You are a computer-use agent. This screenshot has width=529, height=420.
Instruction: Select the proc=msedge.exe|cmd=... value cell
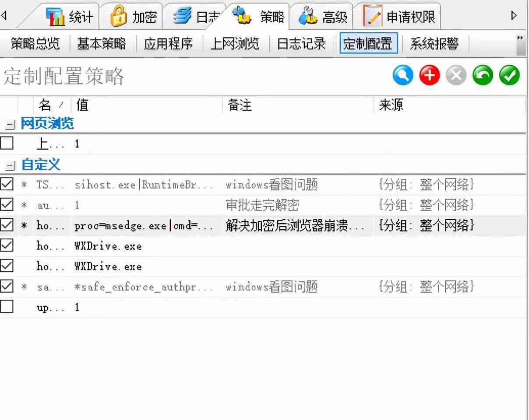145,226
